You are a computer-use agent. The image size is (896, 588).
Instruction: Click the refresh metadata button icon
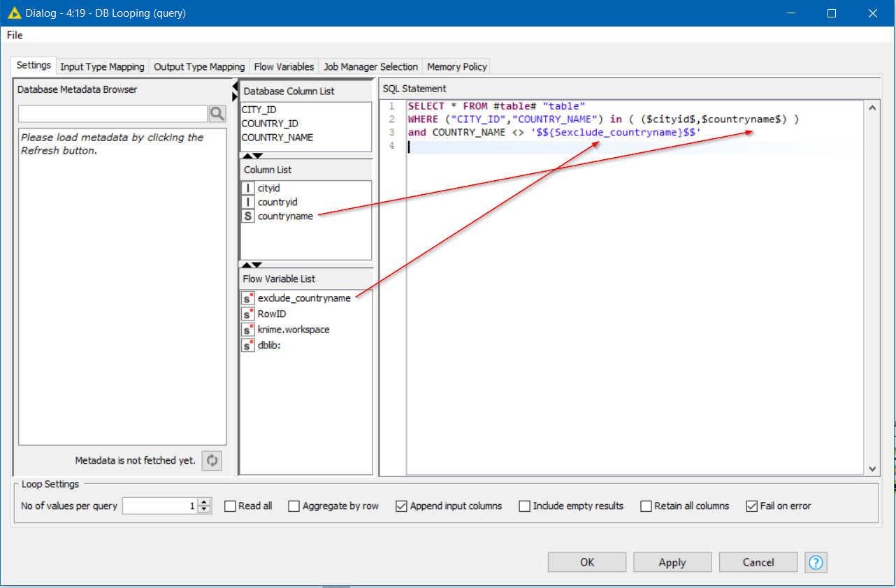click(x=212, y=461)
